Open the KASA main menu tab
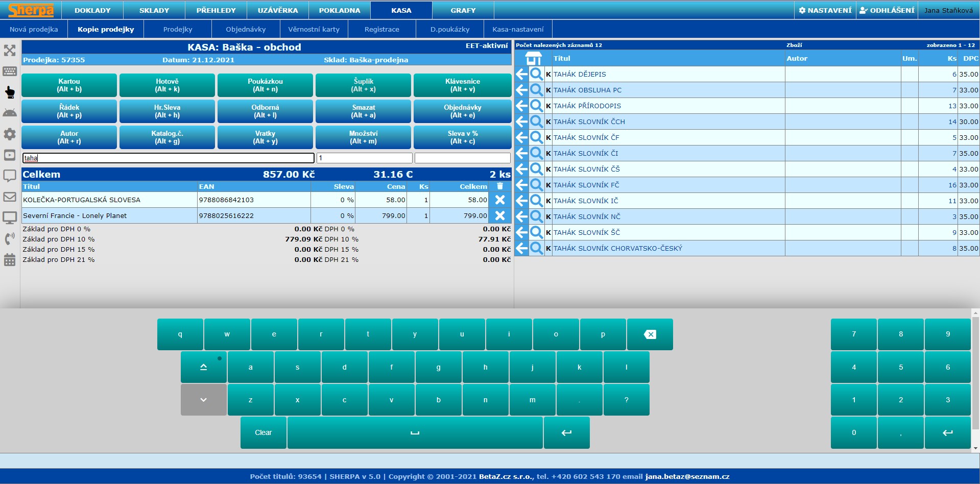The height and width of the screenshot is (484, 980). (x=401, y=10)
